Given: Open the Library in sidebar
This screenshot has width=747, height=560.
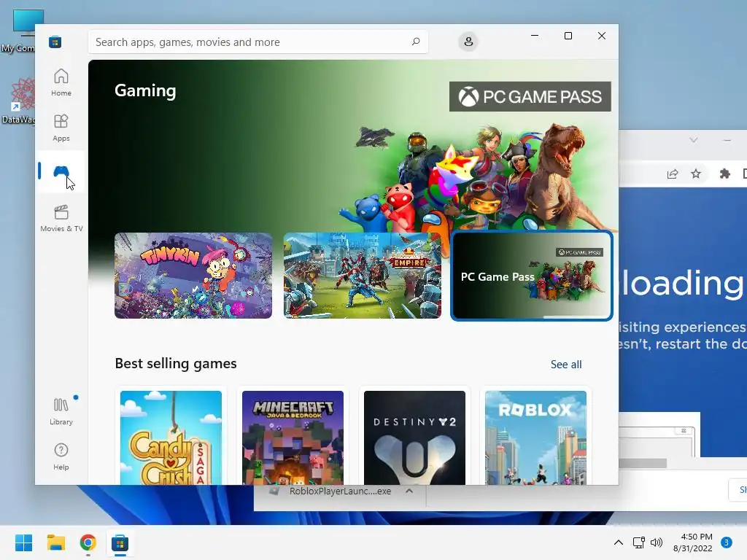Looking at the screenshot, I should [x=61, y=411].
